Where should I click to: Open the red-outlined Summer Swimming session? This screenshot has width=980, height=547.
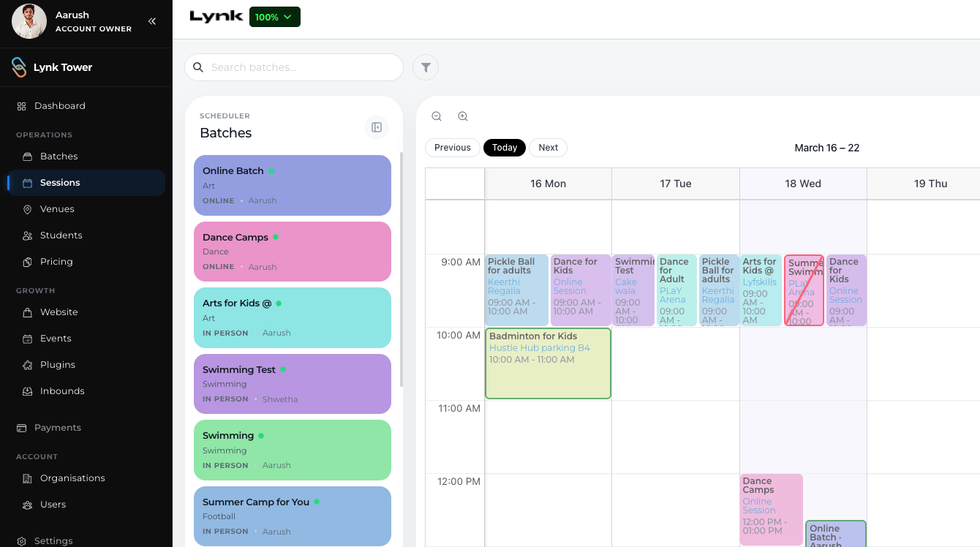804,290
